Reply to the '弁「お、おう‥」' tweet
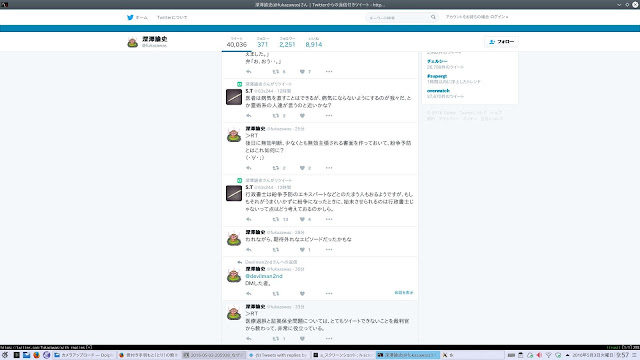Screen dimensions: 640x360 (x=249, y=71)
